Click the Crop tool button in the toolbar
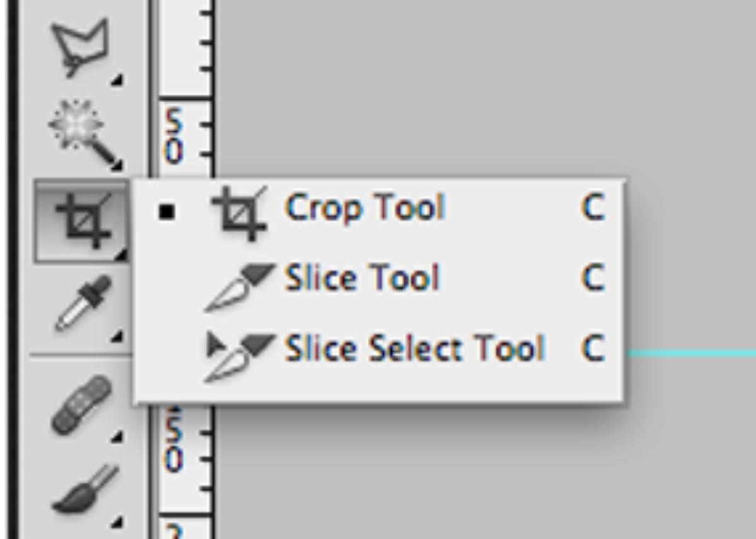The image size is (756, 539). click(x=82, y=219)
